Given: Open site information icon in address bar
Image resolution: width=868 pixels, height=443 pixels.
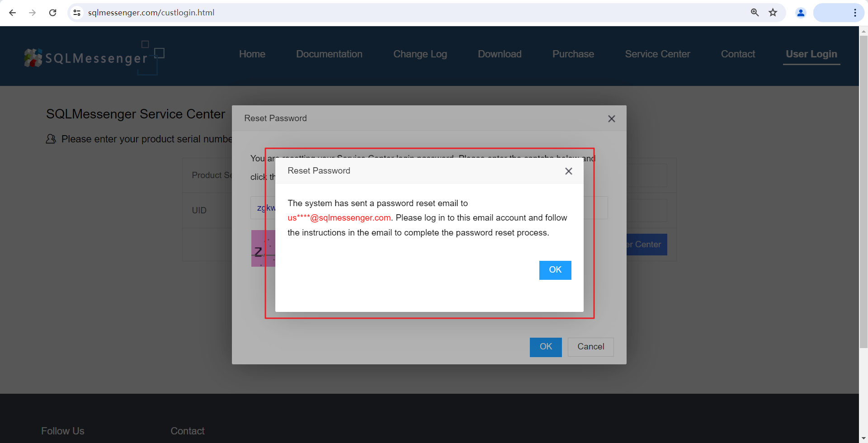Looking at the screenshot, I should pos(77,13).
